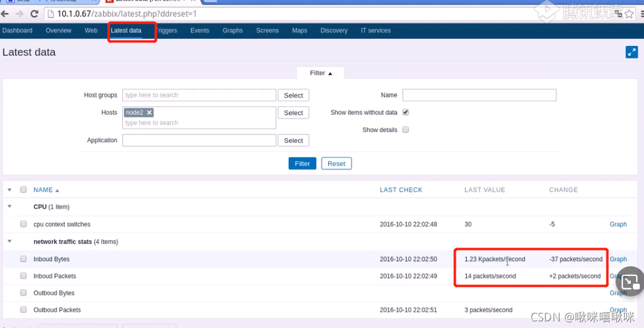Collapse all groups with header triangle
This screenshot has width=644, height=328.
pyautogui.click(x=10, y=189)
